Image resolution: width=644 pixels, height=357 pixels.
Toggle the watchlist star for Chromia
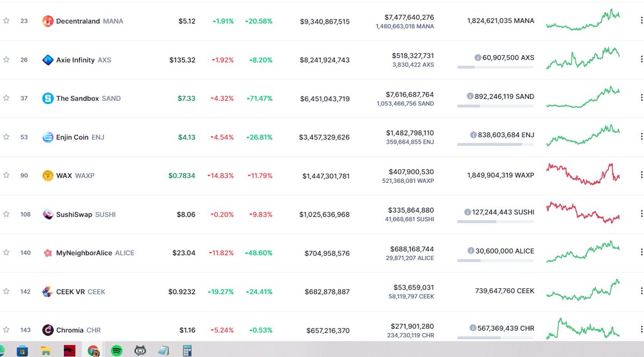[6, 330]
